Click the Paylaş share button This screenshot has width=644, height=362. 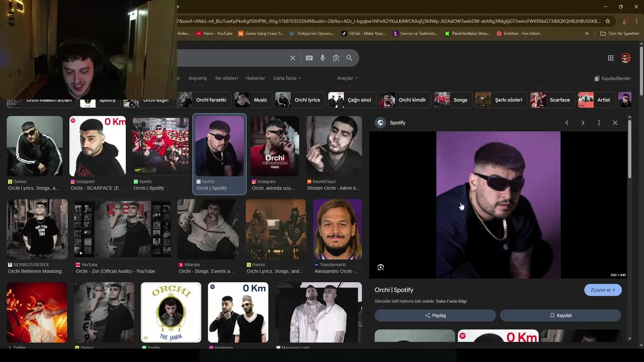pyautogui.click(x=435, y=315)
